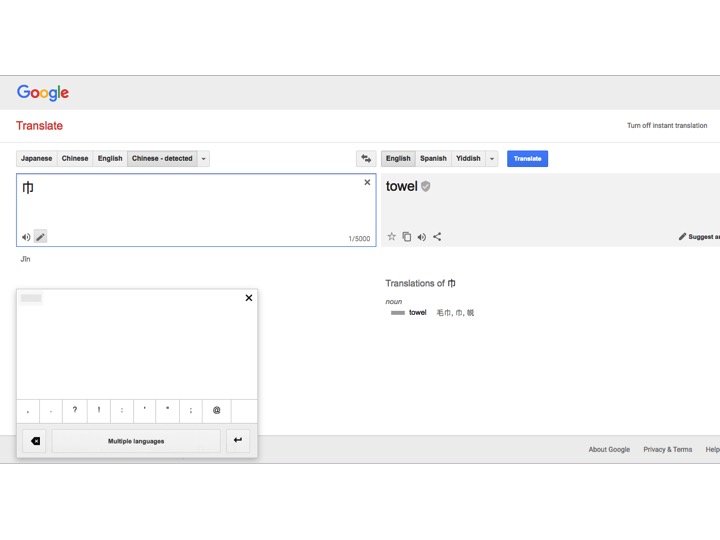This screenshot has height=540, width=720.
Task: Select English as source language
Action: (110, 158)
